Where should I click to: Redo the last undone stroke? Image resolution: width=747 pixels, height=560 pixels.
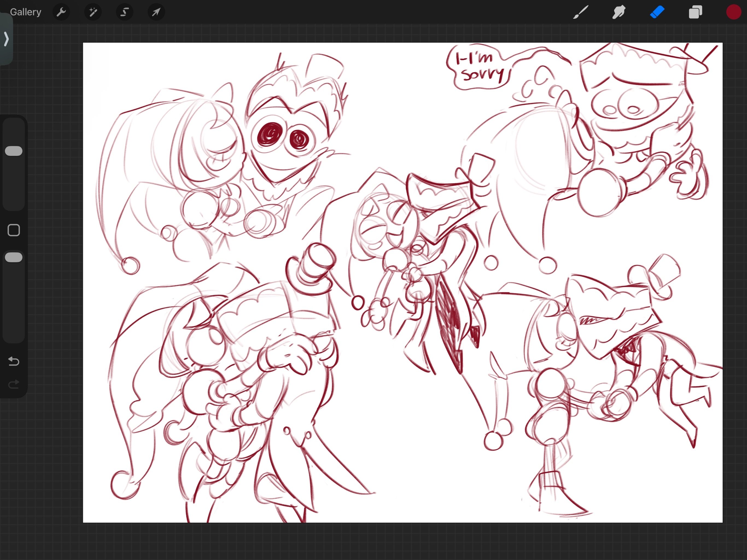click(14, 384)
